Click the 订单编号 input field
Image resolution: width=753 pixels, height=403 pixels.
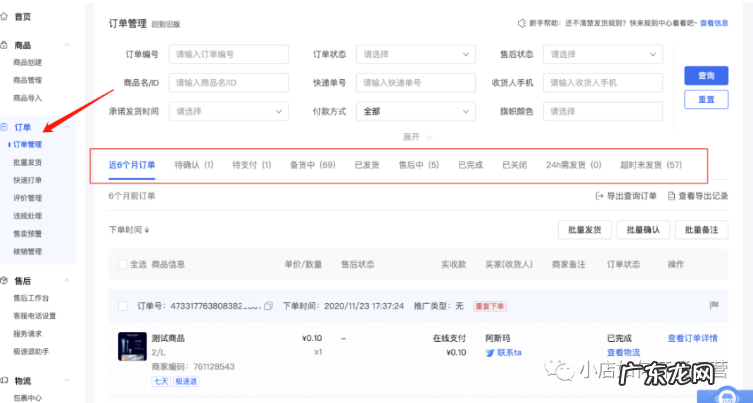(229, 54)
